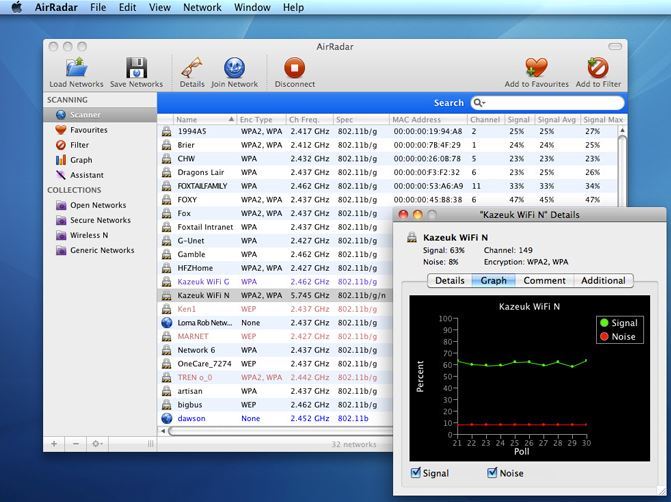Screen dimensions: 671x502
Task: Click the plus button below the sidebar
Action: pyautogui.click(x=54, y=444)
